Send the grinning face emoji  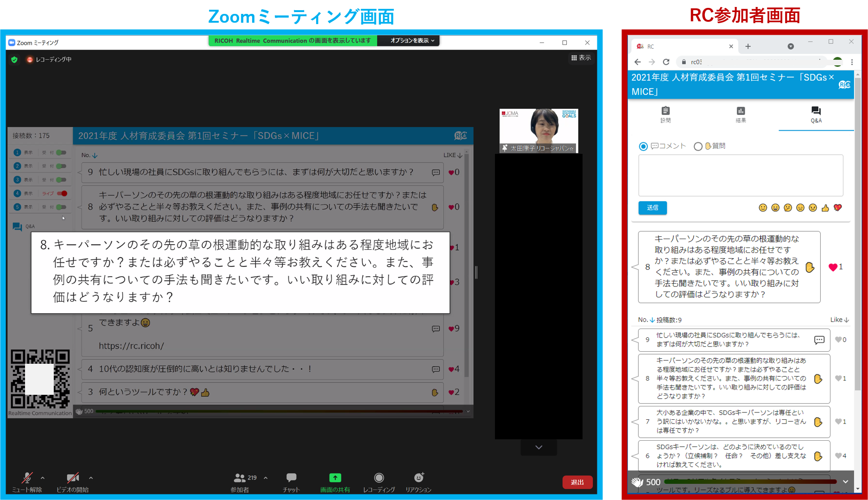click(x=775, y=208)
